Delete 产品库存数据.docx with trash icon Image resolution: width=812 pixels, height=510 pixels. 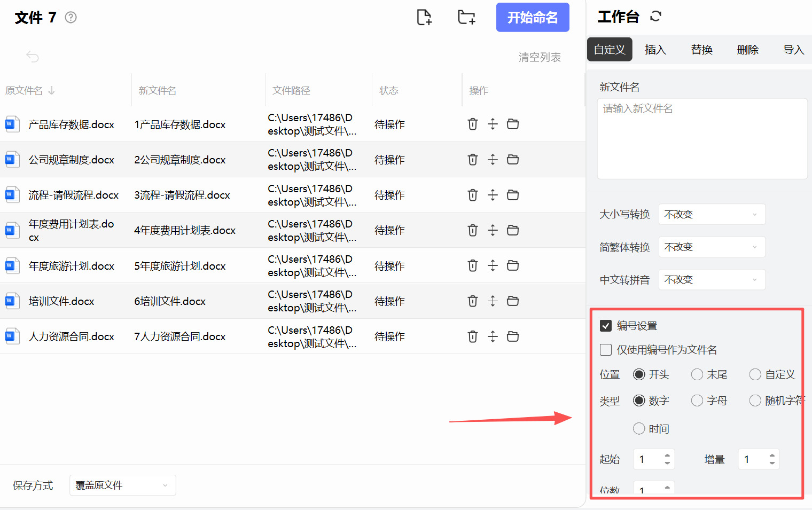(x=472, y=124)
